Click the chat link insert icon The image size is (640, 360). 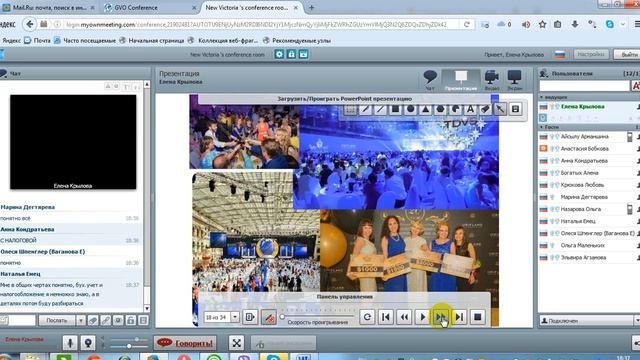[x=106, y=320]
